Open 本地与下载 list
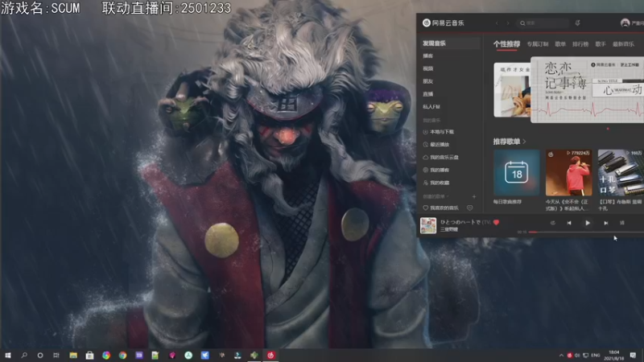 click(x=439, y=132)
